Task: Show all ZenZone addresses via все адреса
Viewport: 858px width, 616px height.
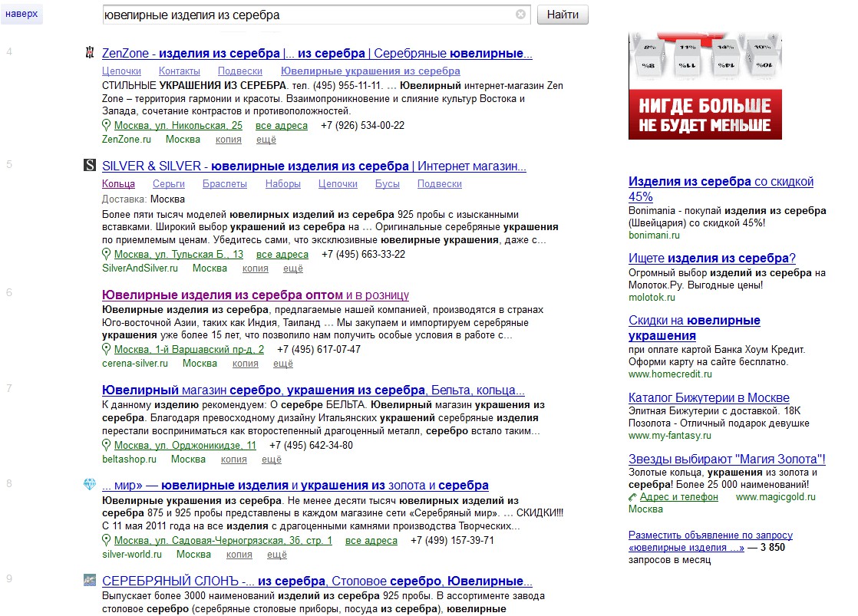Action: [x=282, y=125]
